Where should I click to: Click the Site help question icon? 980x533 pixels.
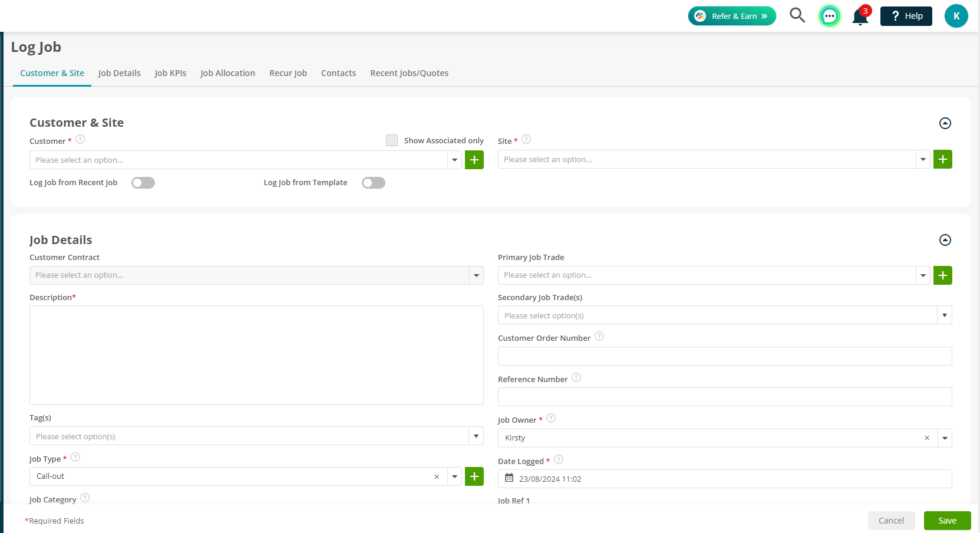(526, 140)
